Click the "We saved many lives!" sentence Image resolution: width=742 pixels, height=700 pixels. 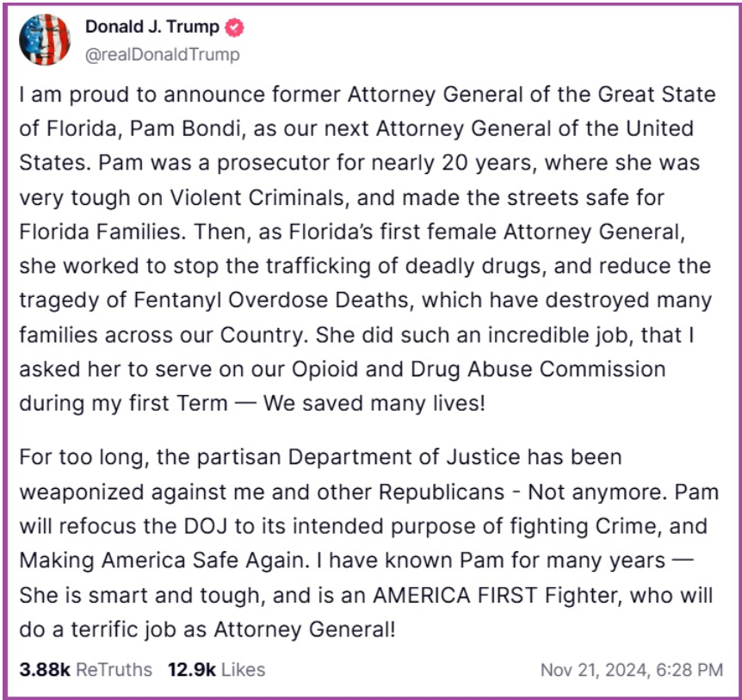[x=374, y=403]
